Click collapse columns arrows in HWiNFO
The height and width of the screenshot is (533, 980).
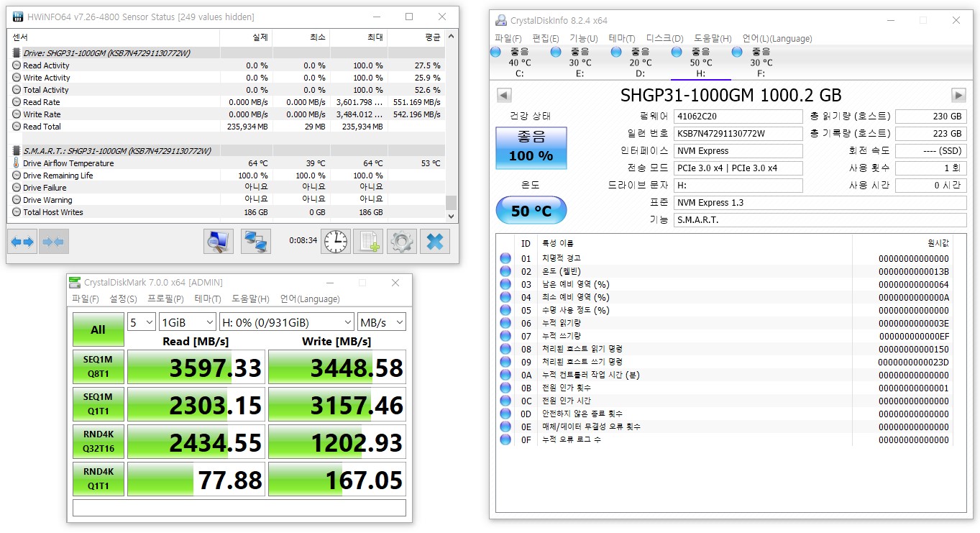(52, 242)
